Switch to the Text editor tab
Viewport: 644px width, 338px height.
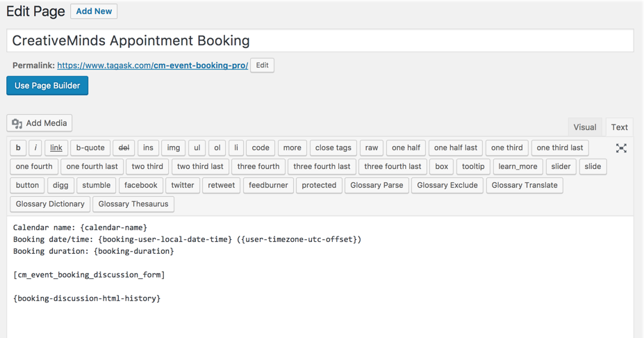tap(619, 127)
